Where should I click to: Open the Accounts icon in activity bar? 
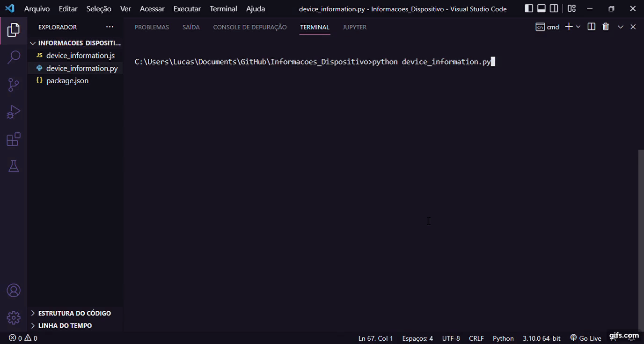(14, 290)
